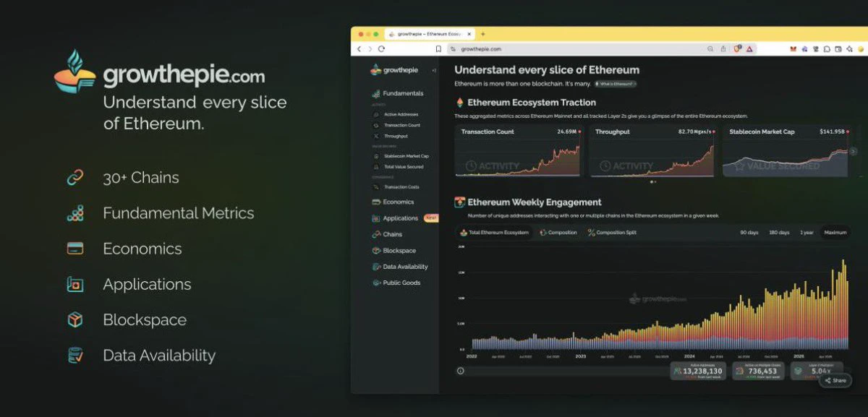Click the Share button
Viewport: 868px width, 417px height.
coord(835,380)
